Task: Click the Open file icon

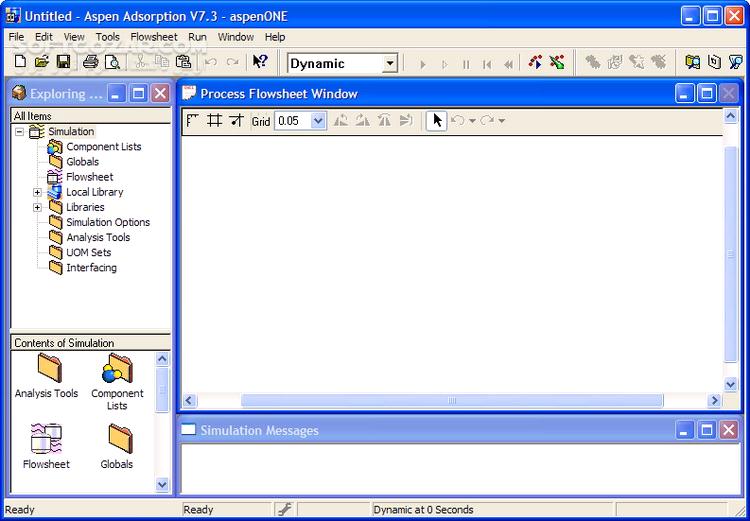Action: click(x=42, y=62)
